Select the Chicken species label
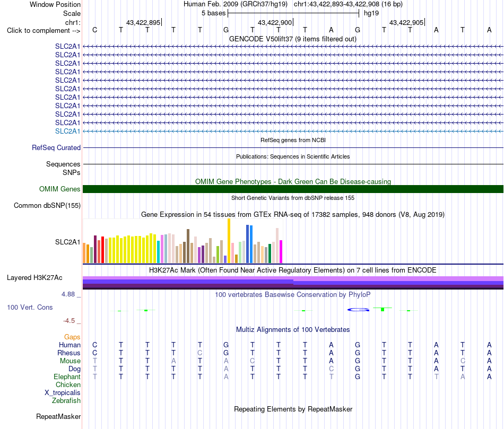Screen dimensions: 504x429 (68, 384)
